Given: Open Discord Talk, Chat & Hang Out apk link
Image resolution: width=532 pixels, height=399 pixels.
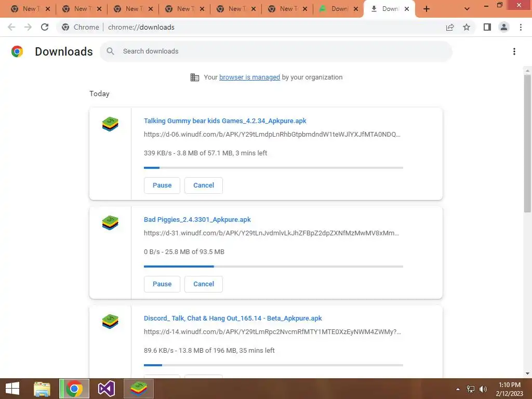Looking at the screenshot, I should (233, 318).
